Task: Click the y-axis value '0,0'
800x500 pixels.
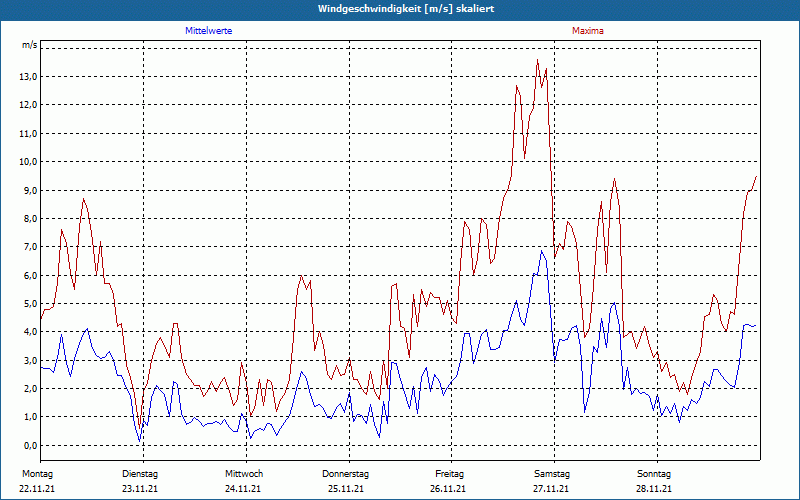Action: (30, 445)
